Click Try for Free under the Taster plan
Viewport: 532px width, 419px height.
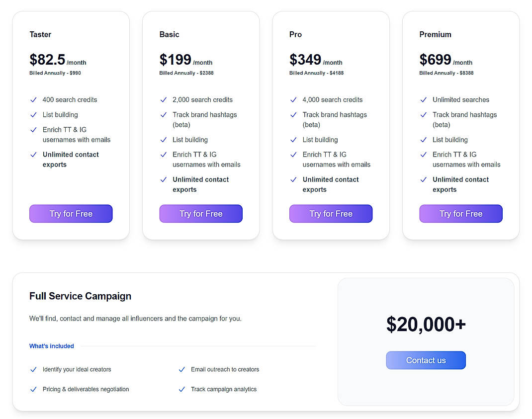pyautogui.click(x=71, y=213)
